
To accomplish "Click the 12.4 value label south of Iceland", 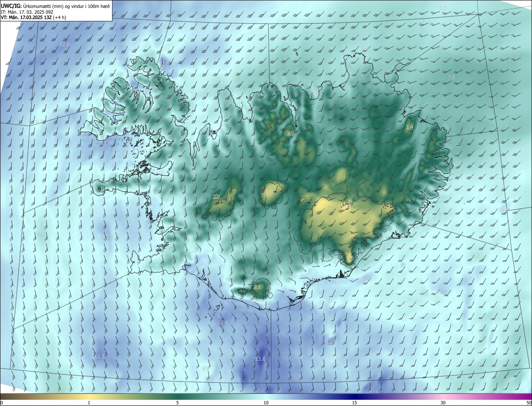I will tap(223, 323).
